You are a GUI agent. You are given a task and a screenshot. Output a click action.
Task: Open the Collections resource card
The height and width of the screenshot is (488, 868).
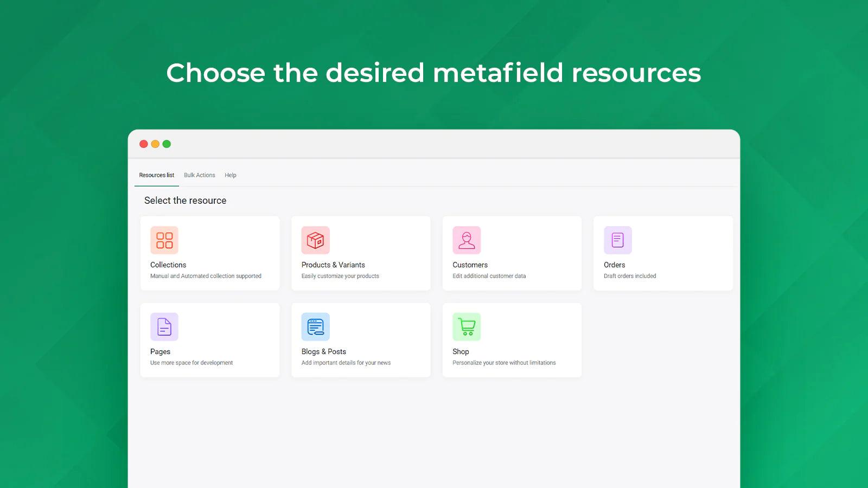(x=209, y=253)
